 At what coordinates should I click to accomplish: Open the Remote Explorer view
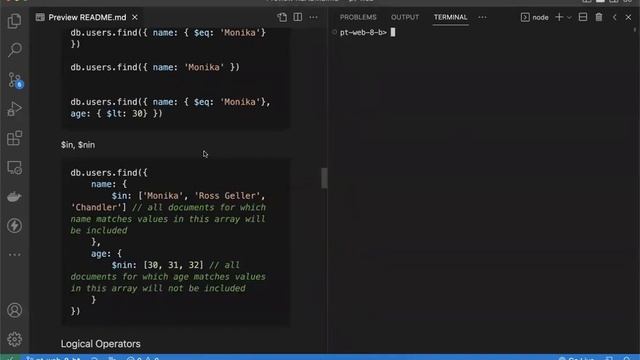click(x=15, y=168)
